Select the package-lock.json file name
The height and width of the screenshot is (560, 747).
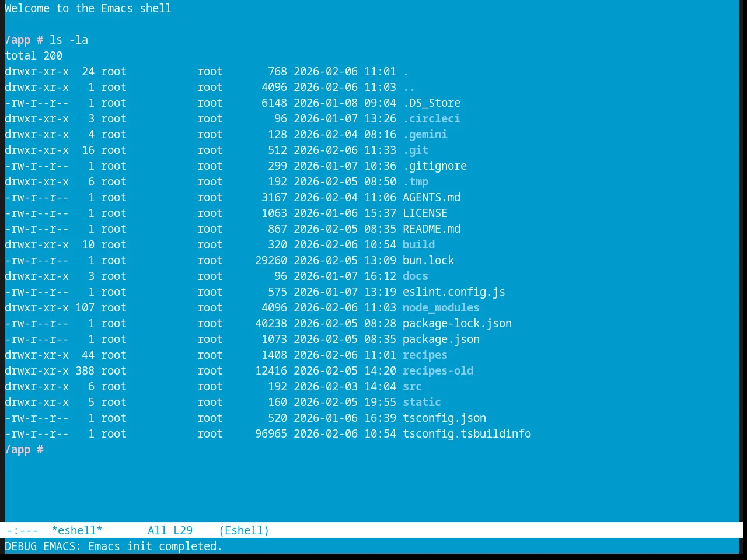457,323
